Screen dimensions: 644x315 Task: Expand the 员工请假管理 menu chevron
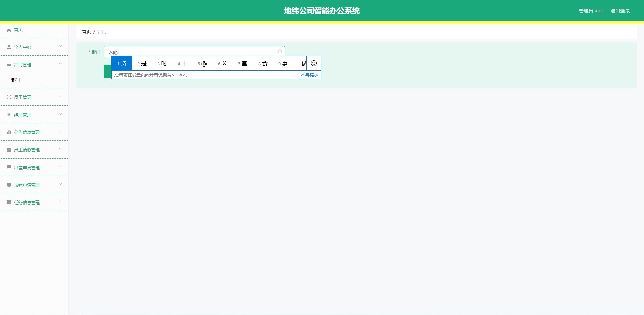coord(60,149)
